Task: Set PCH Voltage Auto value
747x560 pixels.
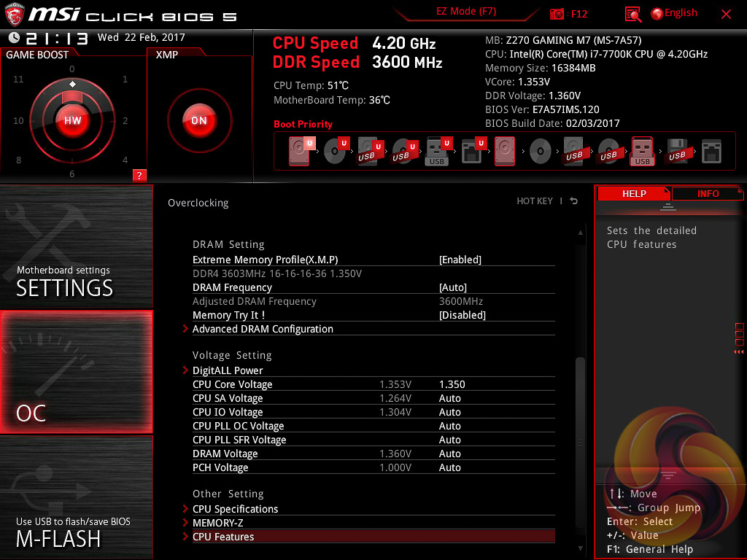Action: [x=449, y=467]
